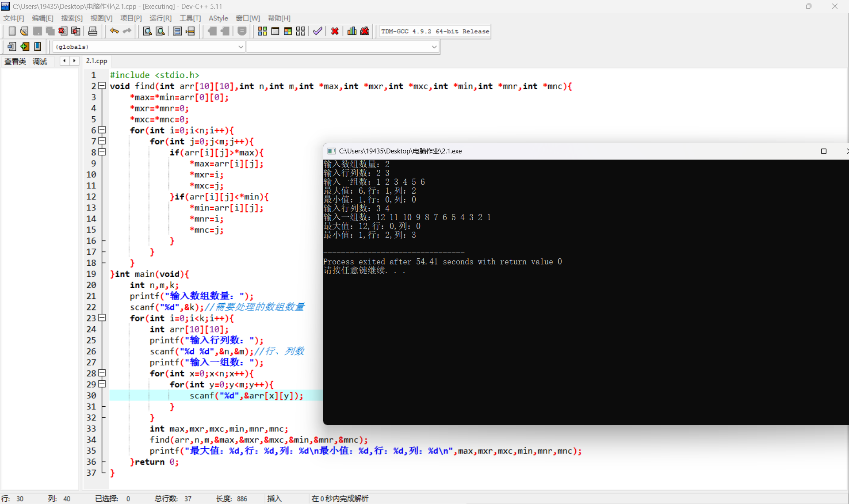The width and height of the screenshot is (849, 504).
Task: Select the 2.1.cpp editor tab
Action: (x=96, y=61)
